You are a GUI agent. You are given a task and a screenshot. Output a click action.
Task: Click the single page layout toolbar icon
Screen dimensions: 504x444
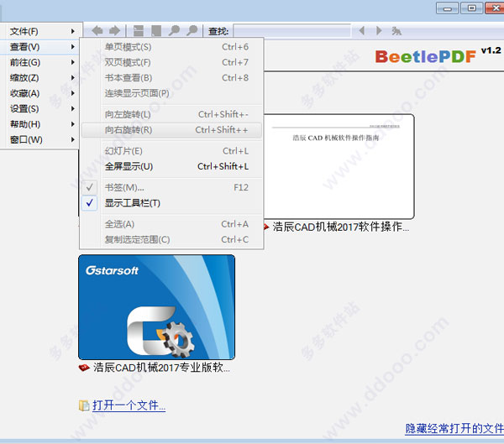[x=156, y=31]
